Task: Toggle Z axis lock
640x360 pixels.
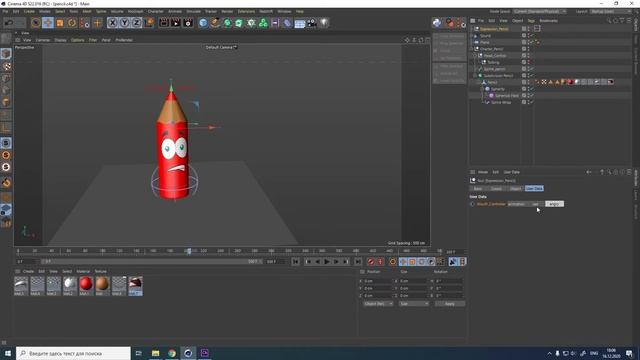Action: pos(136,23)
